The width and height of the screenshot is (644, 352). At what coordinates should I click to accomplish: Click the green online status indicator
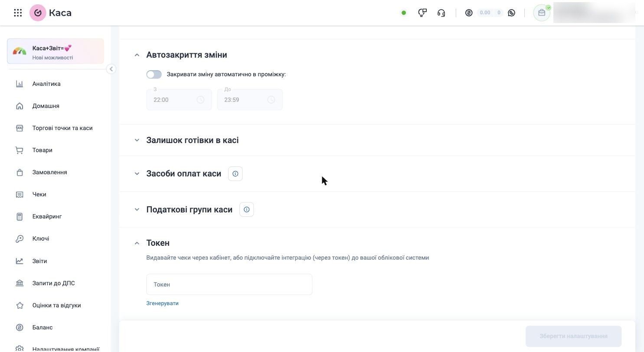pyautogui.click(x=404, y=13)
